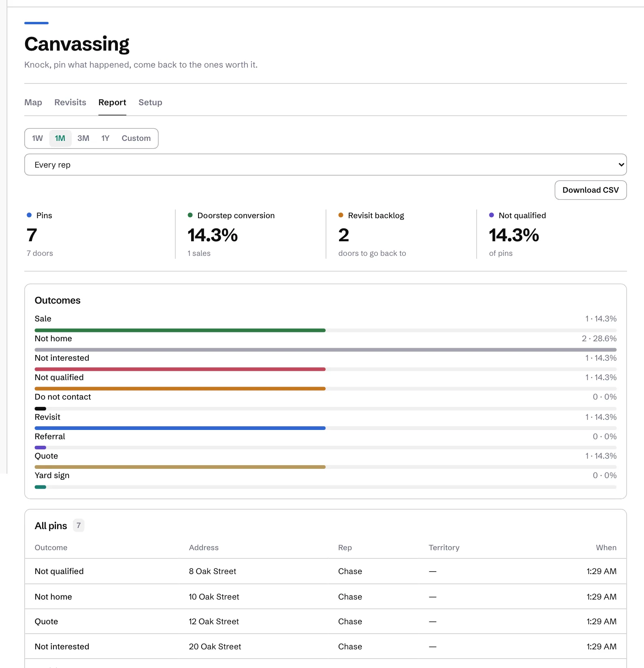Pick the Custom date range option

(x=136, y=138)
